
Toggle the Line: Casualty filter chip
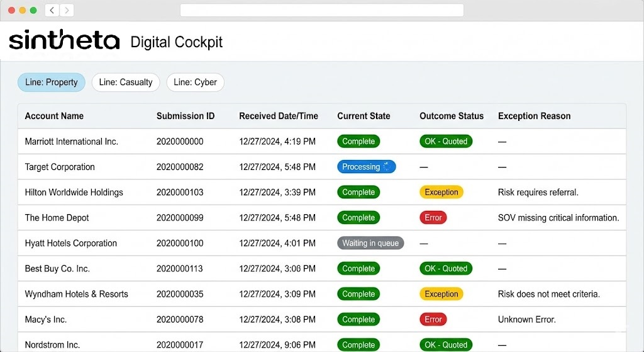pyautogui.click(x=126, y=82)
